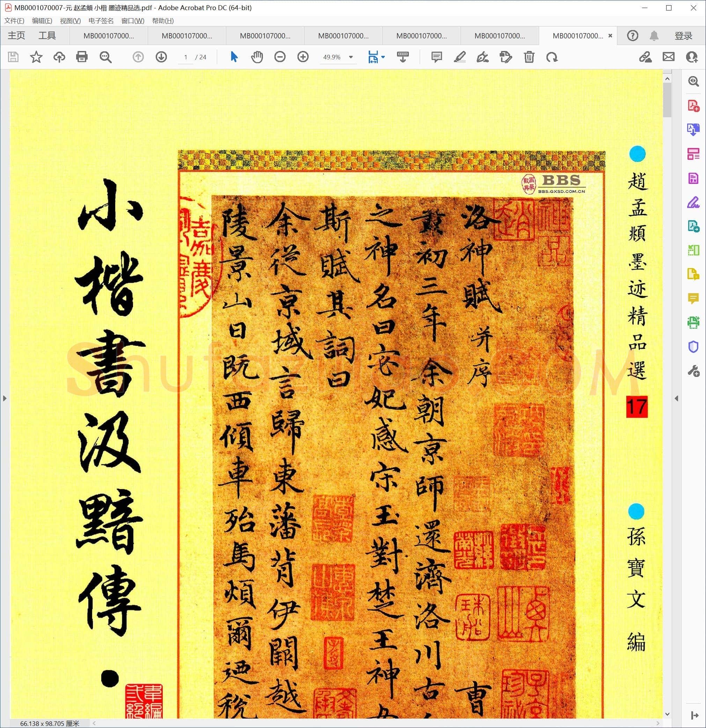Screen dimensions: 706x728
Task: Switch to the 工具 tab
Action: 47,36
